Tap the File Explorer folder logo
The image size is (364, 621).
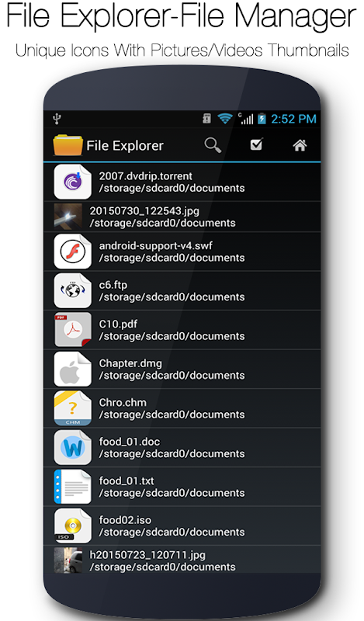point(68,145)
